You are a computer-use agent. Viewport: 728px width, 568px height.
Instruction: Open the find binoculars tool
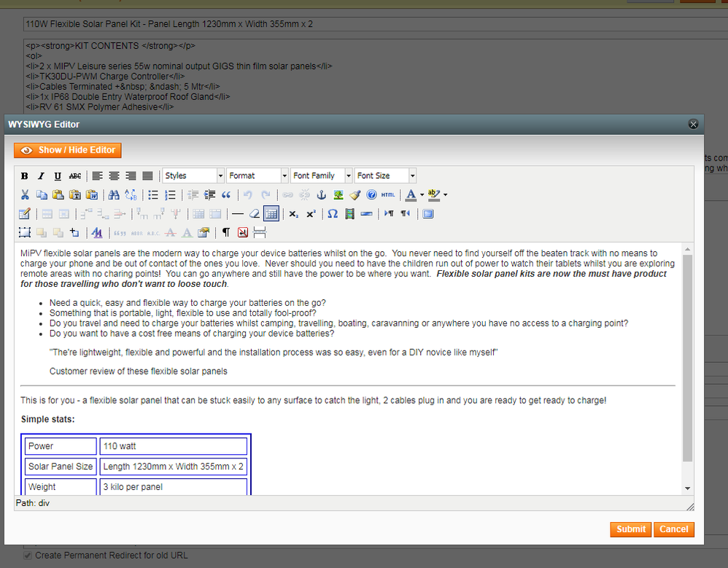[x=113, y=195]
